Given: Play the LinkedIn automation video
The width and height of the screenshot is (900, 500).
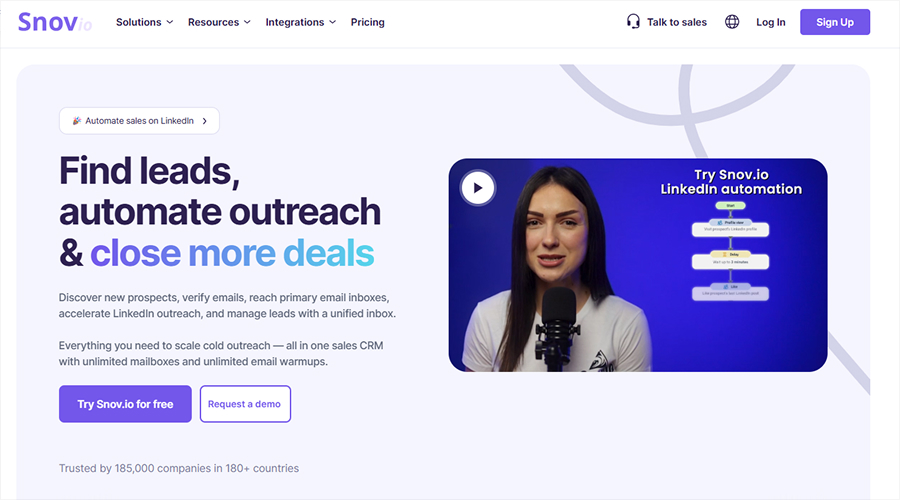Looking at the screenshot, I should pyautogui.click(x=478, y=188).
